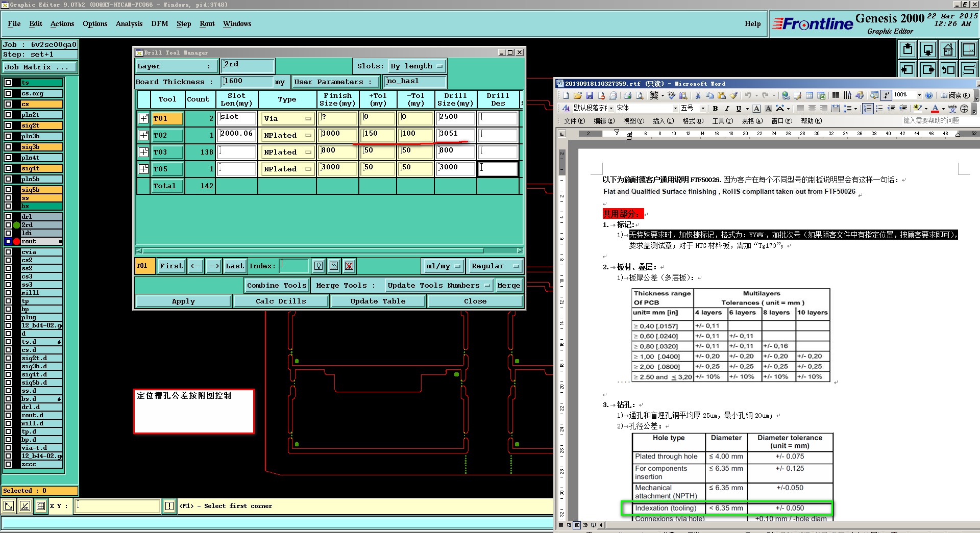The image size is (980, 533).
Task: Toggle the checkbox for layer drl
Action: 8,217
